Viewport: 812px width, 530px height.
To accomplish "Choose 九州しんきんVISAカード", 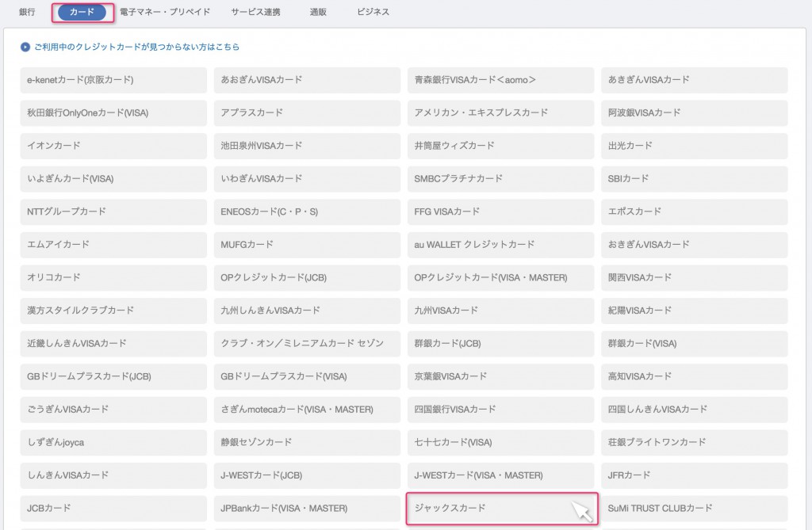I will click(x=307, y=311).
